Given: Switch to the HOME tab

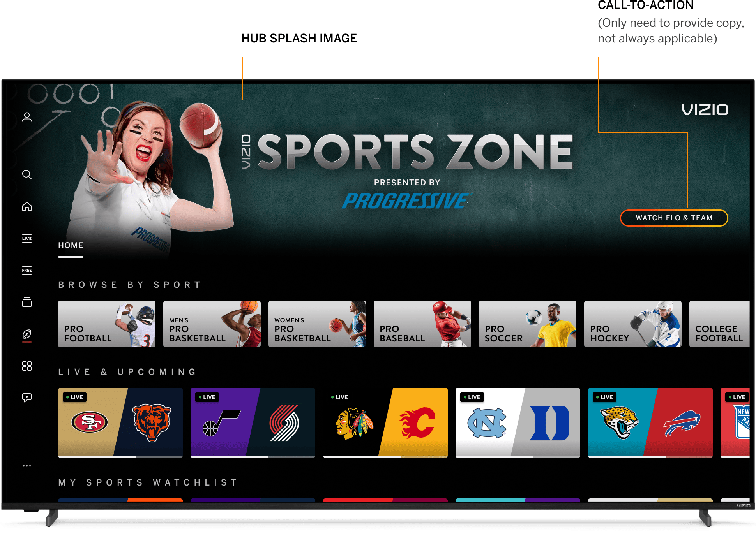Looking at the screenshot, I should coord(71,245).
